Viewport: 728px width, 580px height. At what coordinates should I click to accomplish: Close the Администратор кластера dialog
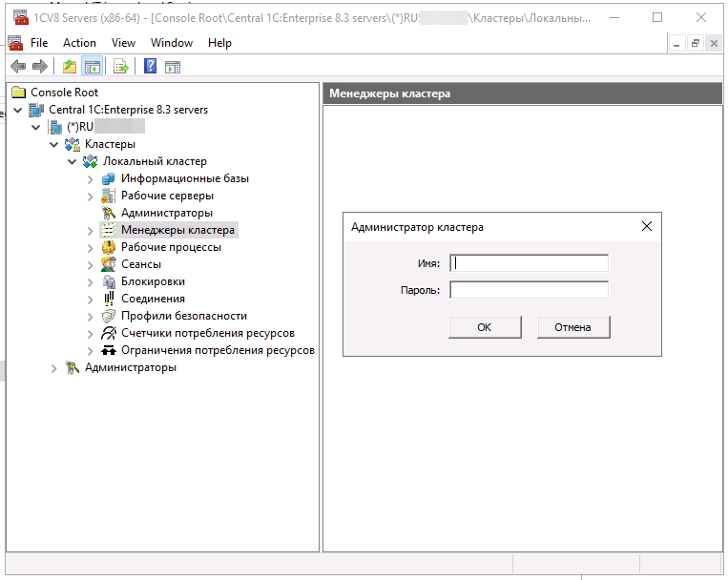[646, 226]
